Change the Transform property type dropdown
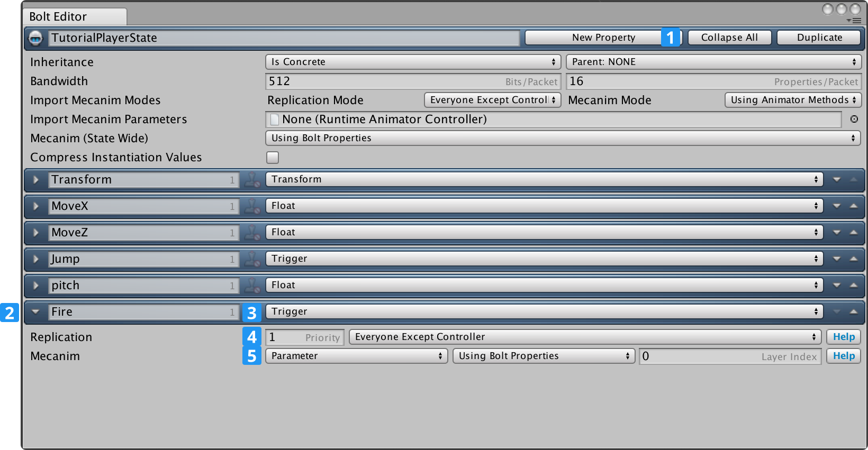The height and width of the screenshot is (450, 868). click(x=544, y=180)
